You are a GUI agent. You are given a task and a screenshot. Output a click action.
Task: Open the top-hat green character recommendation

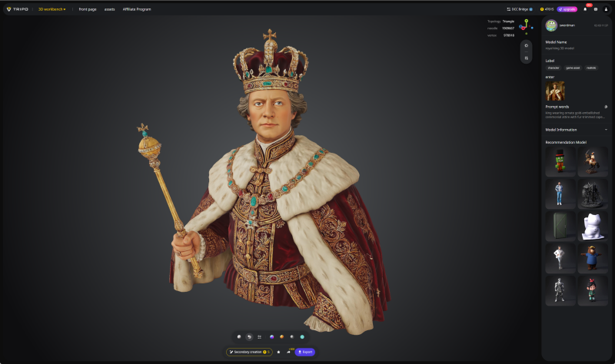point(560,161)
